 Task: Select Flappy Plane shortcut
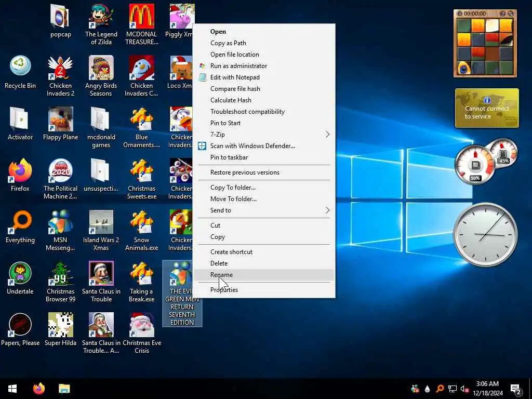[x=60, y=124]
